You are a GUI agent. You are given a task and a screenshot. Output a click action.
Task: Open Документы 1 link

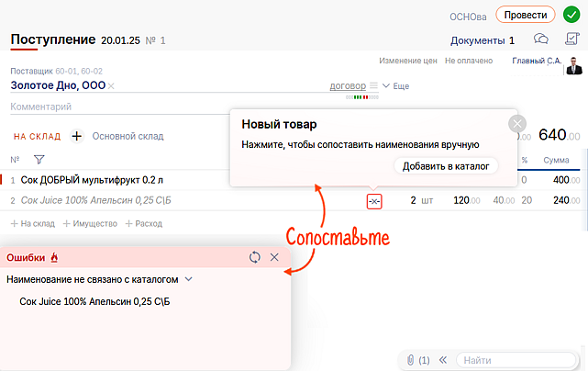[483, 40]
